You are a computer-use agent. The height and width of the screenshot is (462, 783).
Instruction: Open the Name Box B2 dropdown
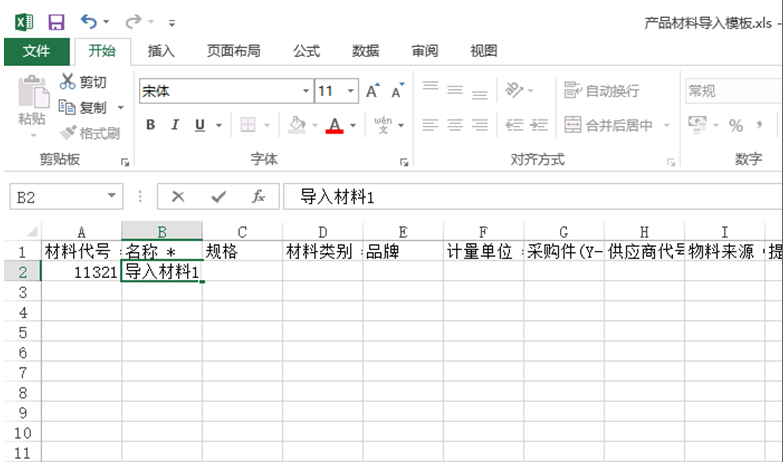(x=112, y=196)
